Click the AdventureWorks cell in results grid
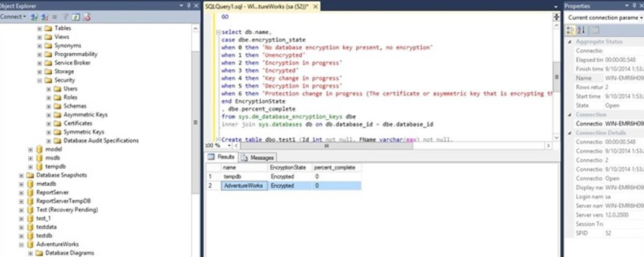This screenshot has width=644, height=257. click(x=244, y=186)
